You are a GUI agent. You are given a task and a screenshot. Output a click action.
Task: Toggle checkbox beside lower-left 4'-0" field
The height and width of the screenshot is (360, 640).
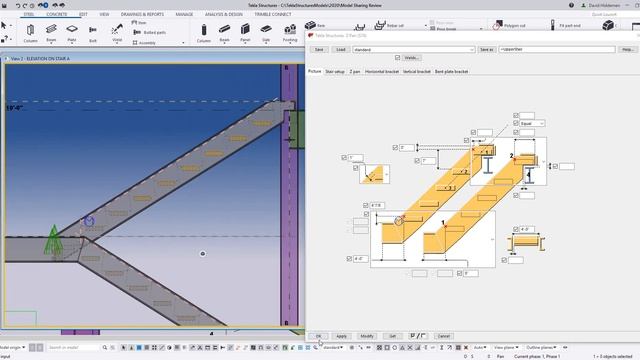click(x=349, y=259)
